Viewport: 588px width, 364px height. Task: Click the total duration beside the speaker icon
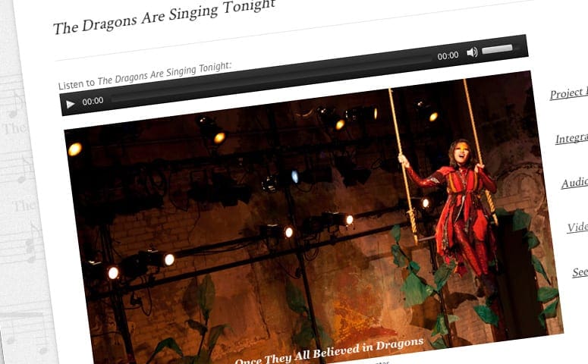tap(448, 56)
